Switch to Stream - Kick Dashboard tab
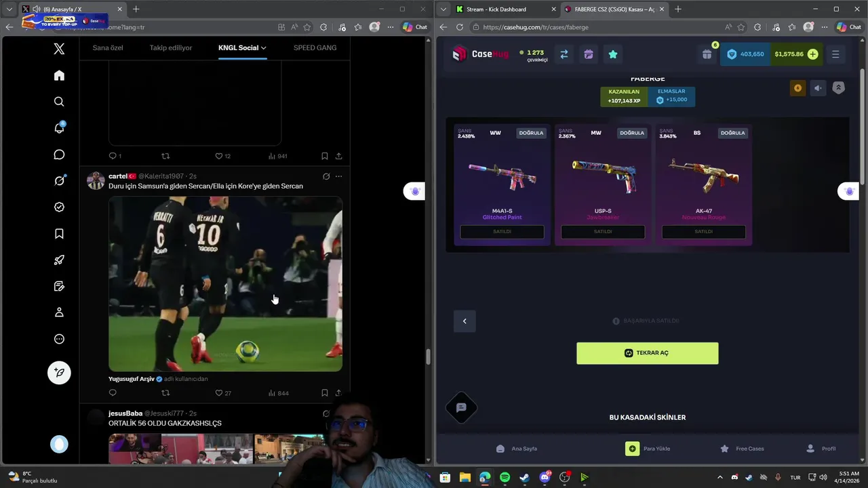The image size is (868, 488). tap(505, 9)
